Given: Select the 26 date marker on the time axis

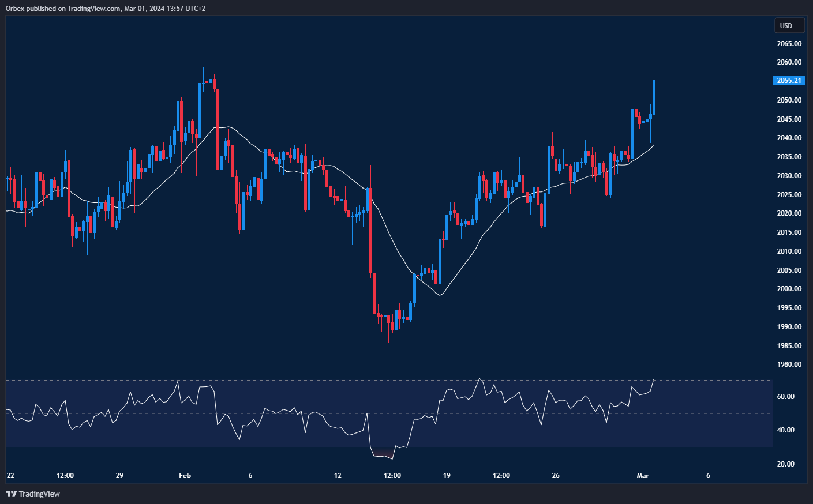Looking at the screenshot, I should pos(556,476).
